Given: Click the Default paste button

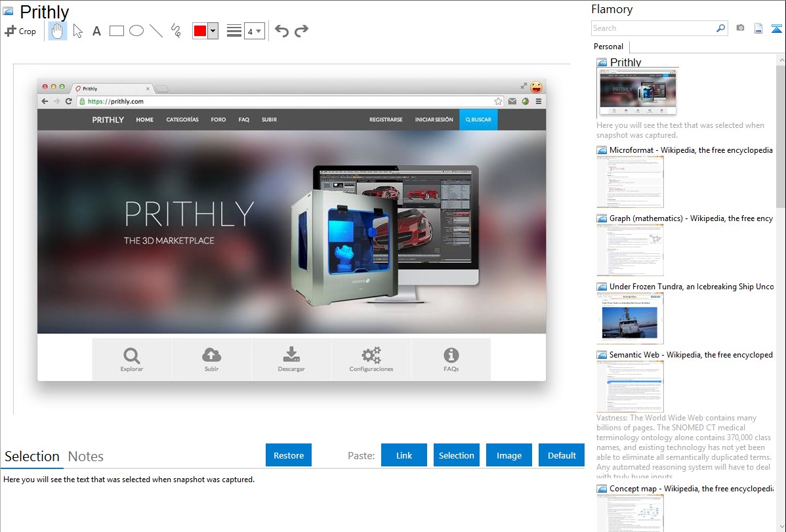Looking at the screenshot, I should 562,455.
